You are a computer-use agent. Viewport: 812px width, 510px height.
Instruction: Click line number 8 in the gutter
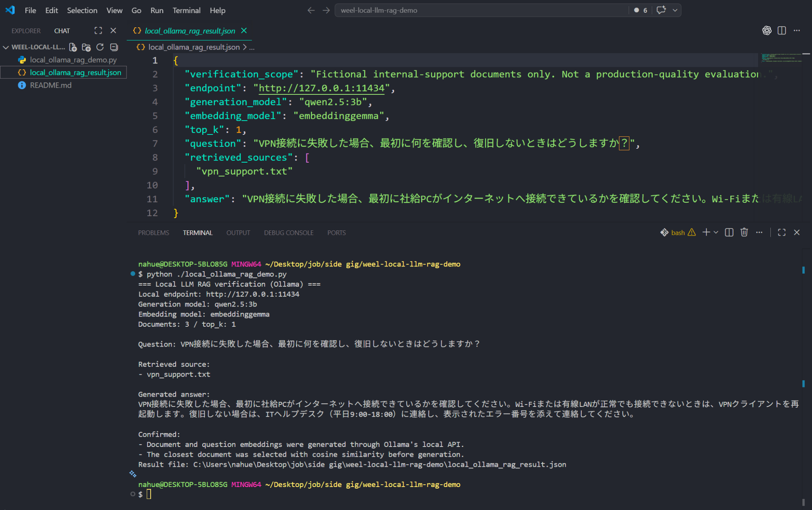pyautogui.click(x=155, y=157)
